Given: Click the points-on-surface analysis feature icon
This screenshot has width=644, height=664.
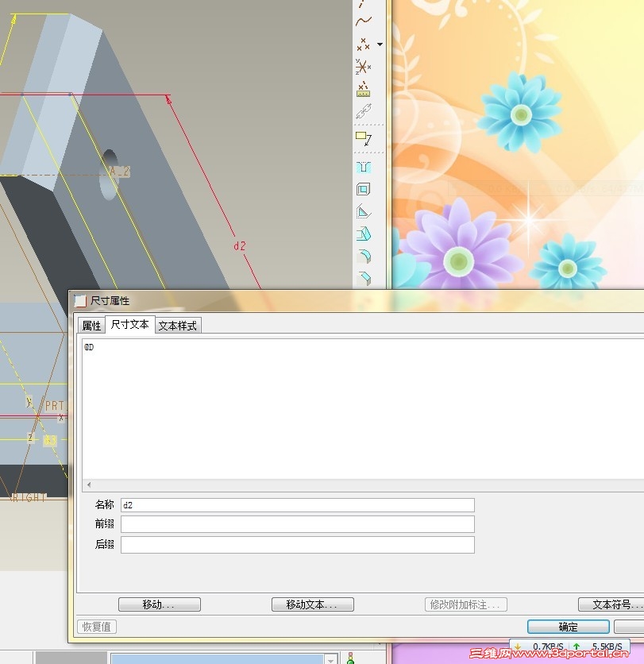Looking at the screenshot, I should click(363, 89).
